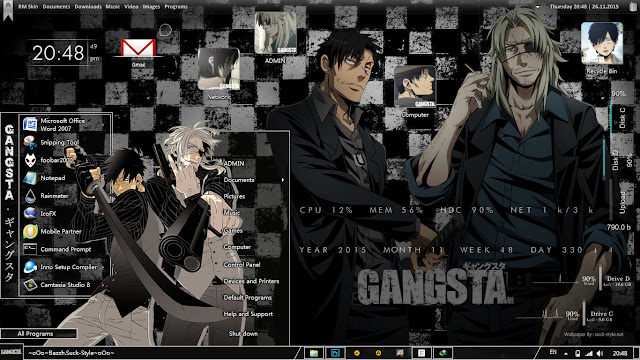Launch Microsoft Office Word 2007 from Start menu

click(64, 124)
